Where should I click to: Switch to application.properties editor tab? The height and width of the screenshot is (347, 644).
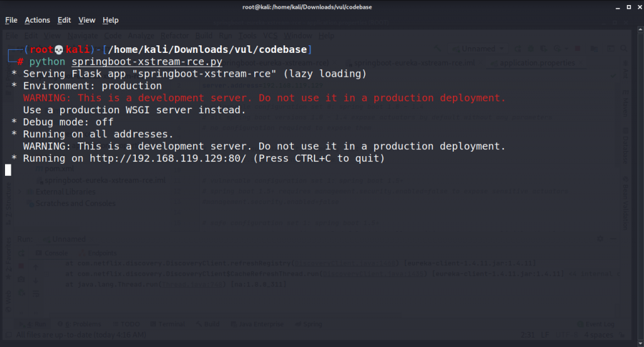[x=536, y=63]
